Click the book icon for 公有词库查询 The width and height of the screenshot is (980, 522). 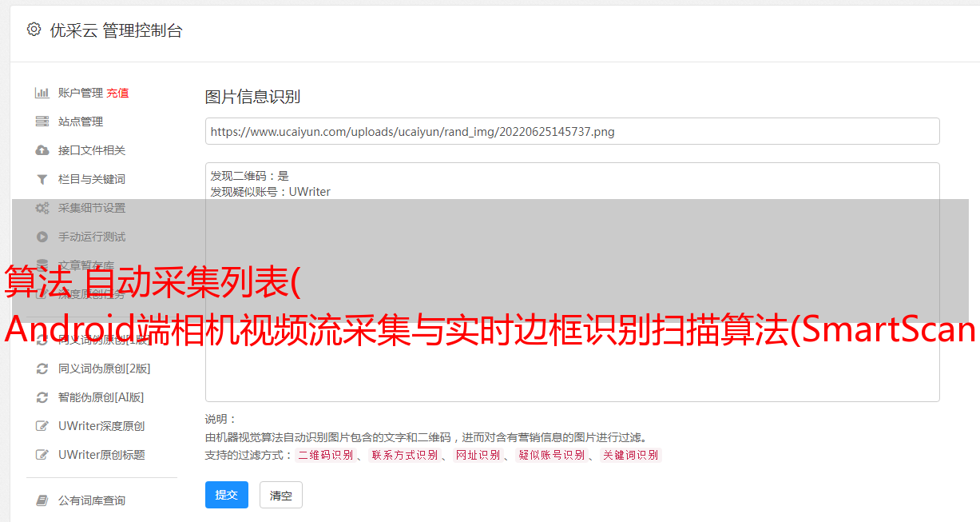coord(42,500)
